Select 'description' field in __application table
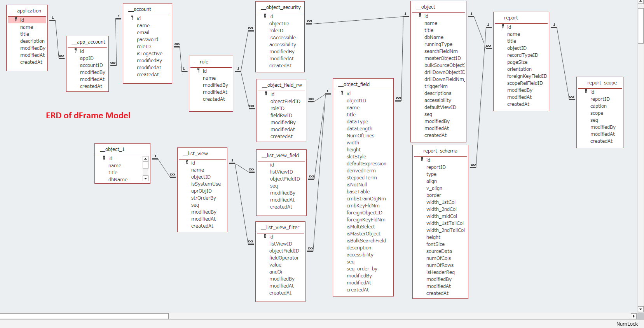The image size is (644, 328). tap(32, 41)
